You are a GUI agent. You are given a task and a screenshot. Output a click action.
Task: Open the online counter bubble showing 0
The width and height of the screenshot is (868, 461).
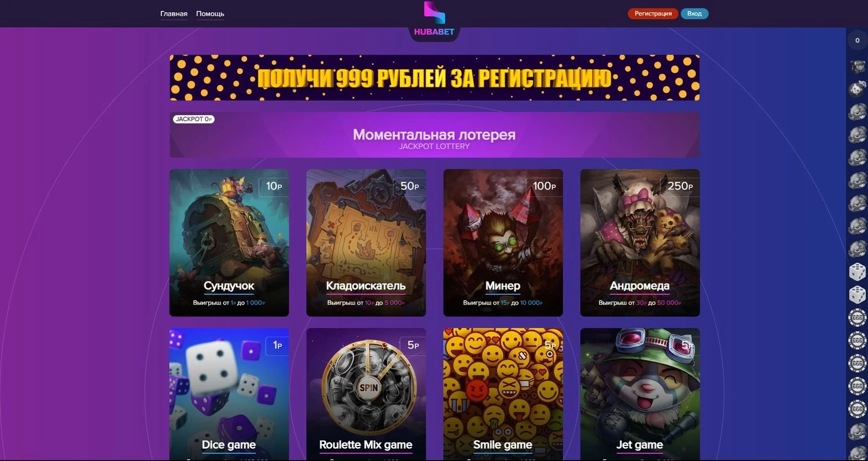tap(857, 41)
